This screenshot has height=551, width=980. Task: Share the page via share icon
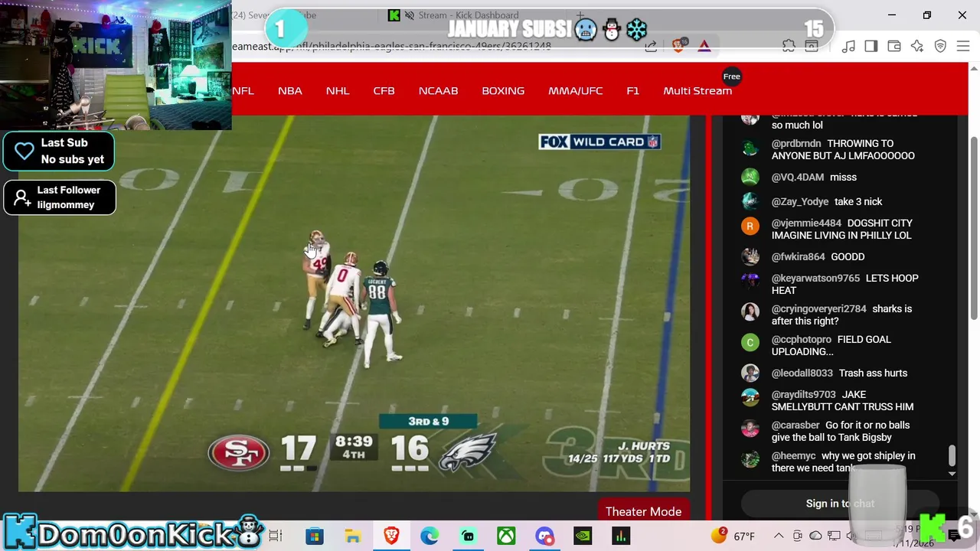pyautogui.click(x=651, y=46)
